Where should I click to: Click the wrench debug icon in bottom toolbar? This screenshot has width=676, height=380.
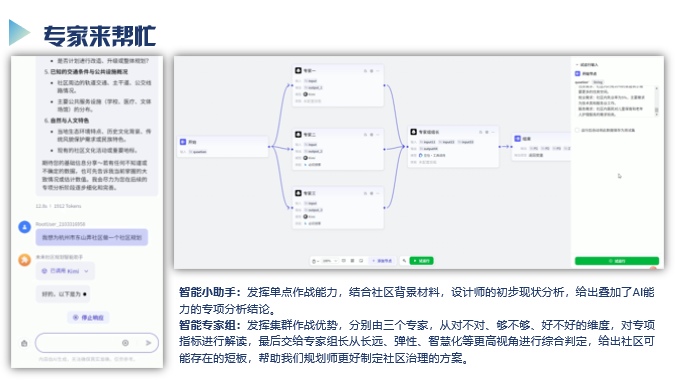click(404, 261)
